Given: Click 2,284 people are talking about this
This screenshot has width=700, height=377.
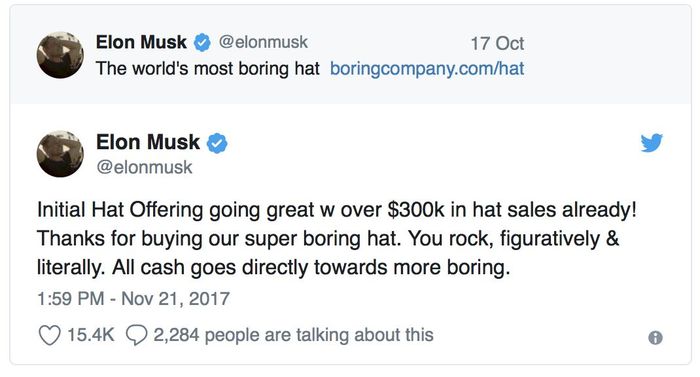Looking at the screenshot, I should (x=294, y=335).
